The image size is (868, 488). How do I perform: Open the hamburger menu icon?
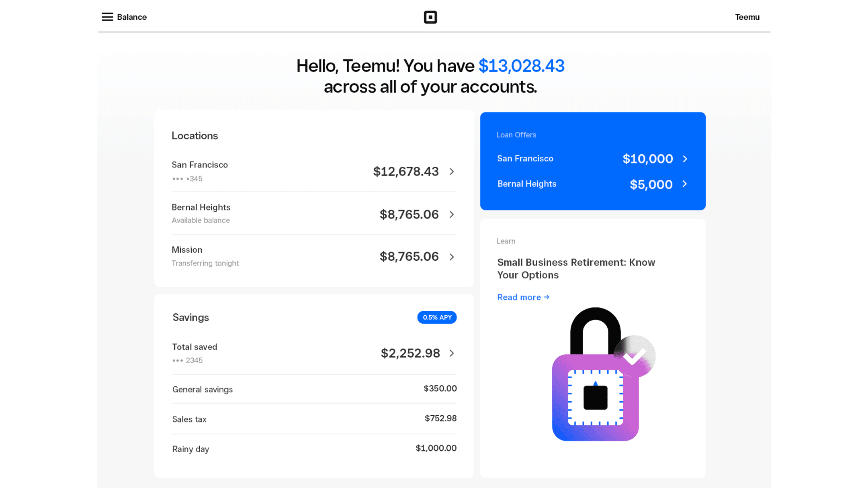click(x=107, y=17)
